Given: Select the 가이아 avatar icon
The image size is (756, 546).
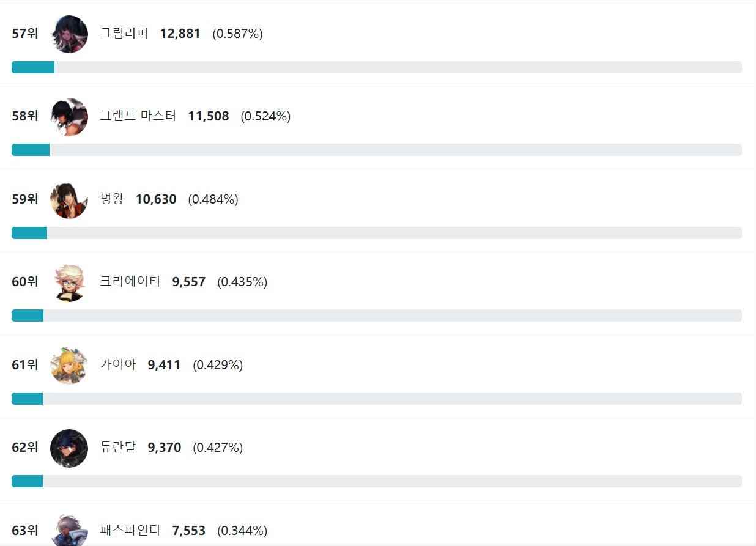Looking at the screenshot, I should click(69, 366).
